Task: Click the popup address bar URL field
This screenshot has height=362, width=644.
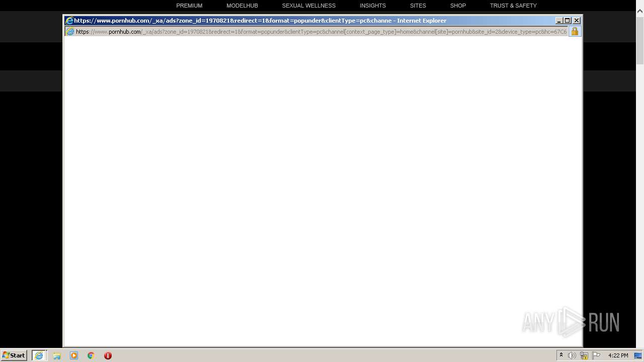Action: [321, 32]
